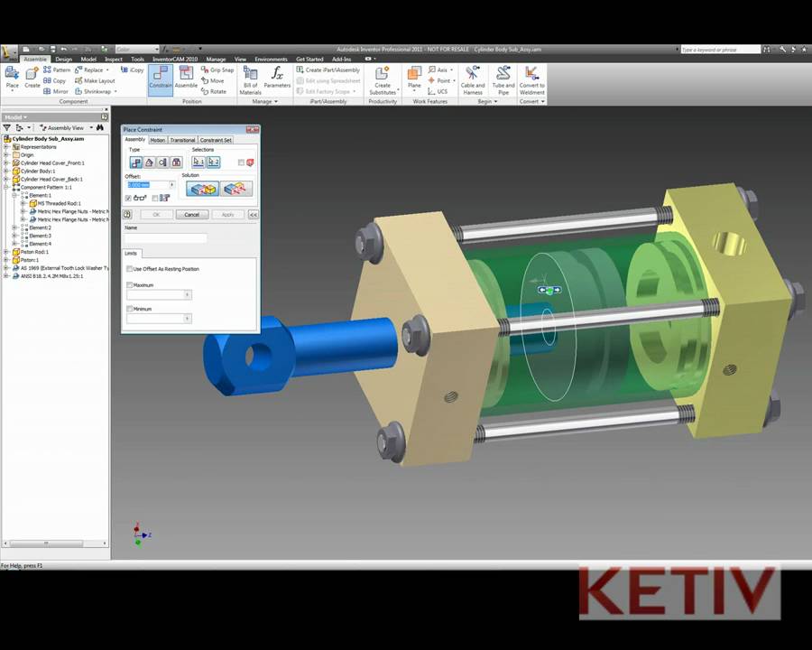Click help button in Place Constraint dialog
Screen dimensions: 812x650
(x=127, y=215)
